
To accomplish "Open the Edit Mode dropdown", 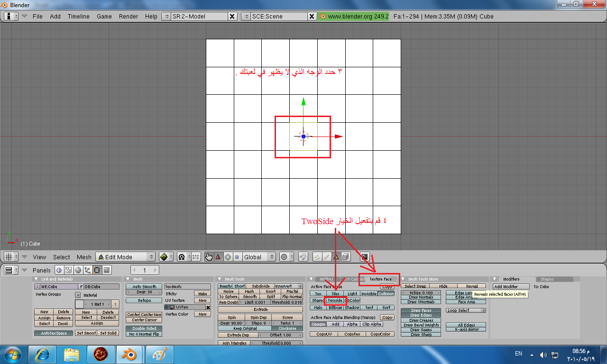I will [x=126, y=257].
